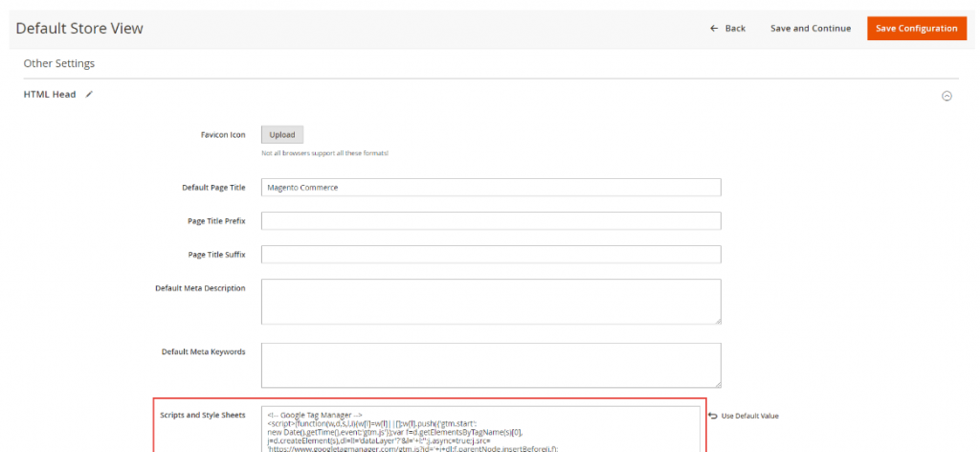The height and width of the screenshot is (452, 980).
Task: Click inside Default Meta Keywords textarea
Action: coord(490,364)
